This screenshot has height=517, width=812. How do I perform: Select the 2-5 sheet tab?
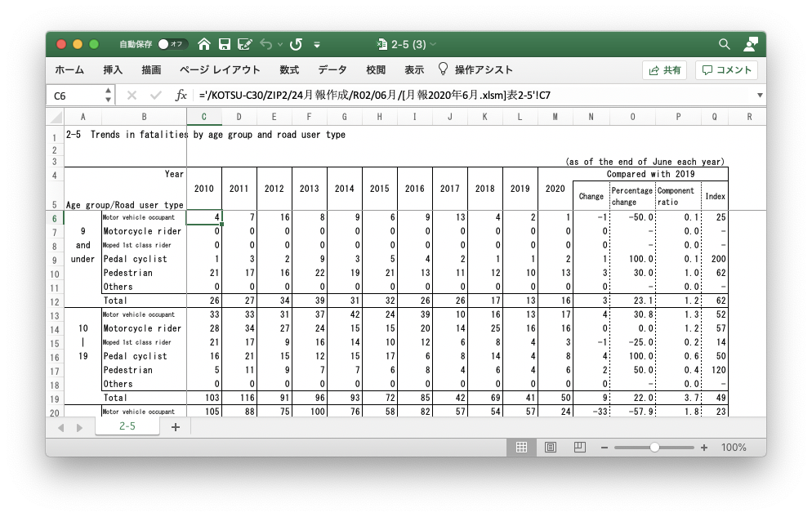127,426
